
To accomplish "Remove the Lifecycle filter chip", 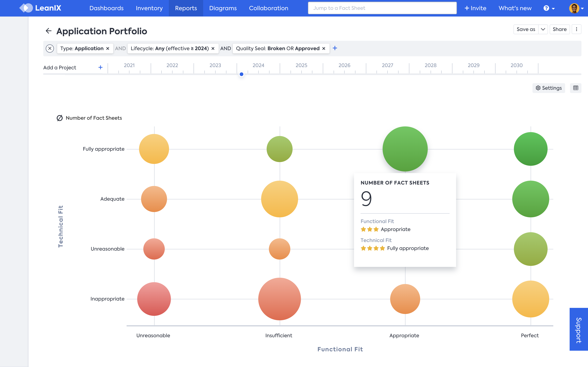I will [213, 49].
